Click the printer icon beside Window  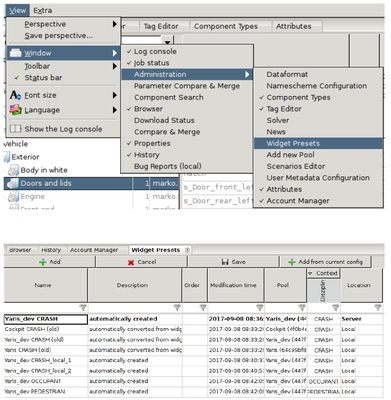[16, 53]
